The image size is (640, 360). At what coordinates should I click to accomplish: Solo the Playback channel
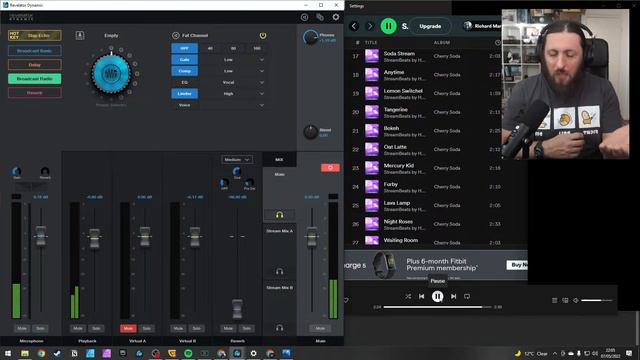click(x=96, y=328)
